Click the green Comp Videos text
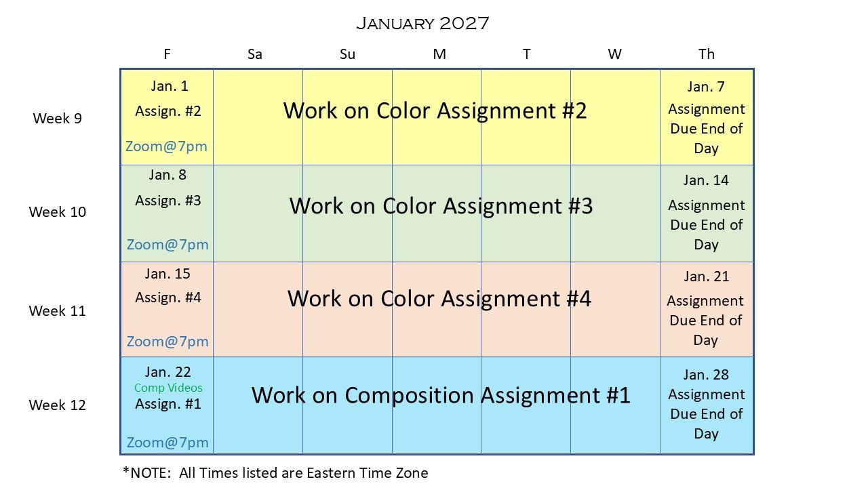The width and height of the screenshot is (868, 488). pos(168,388)
